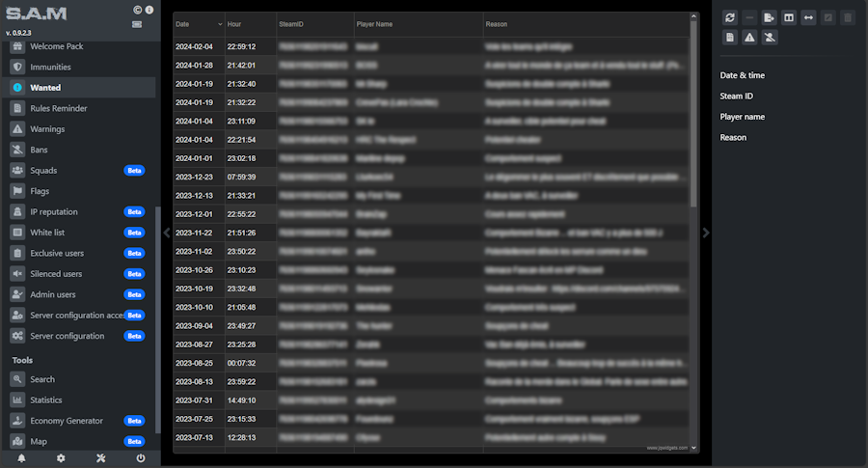Open the Statistics tool
The height and width of the screenshot is (468, 868).
pyautogui.click(x=45, y=399)
